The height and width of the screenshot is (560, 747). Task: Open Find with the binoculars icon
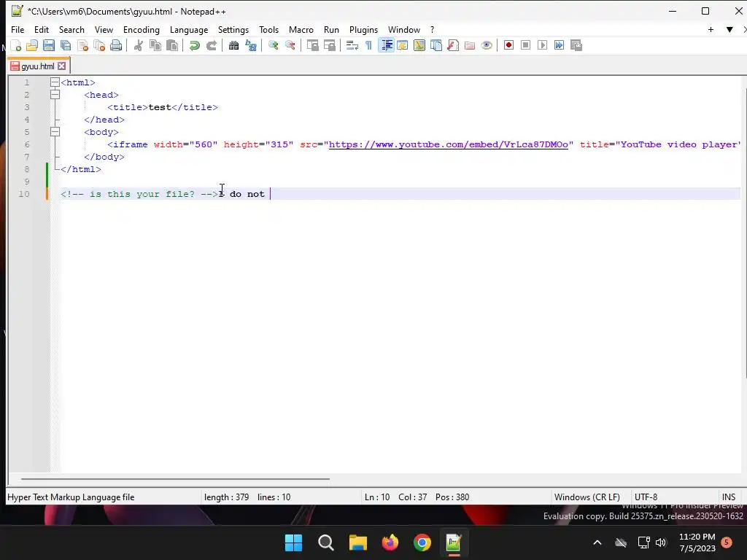click(x=233, y=45)
